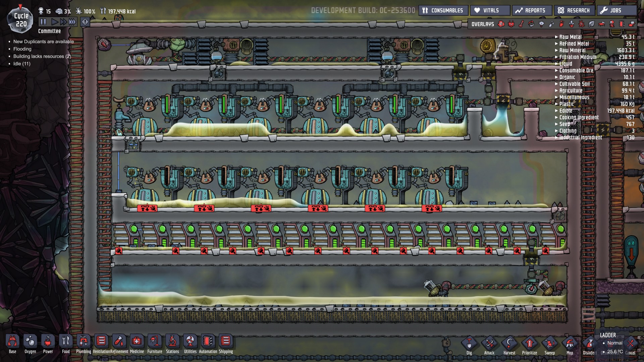Set game speed to fastest

pyautogui.click(x=72, y=22)
